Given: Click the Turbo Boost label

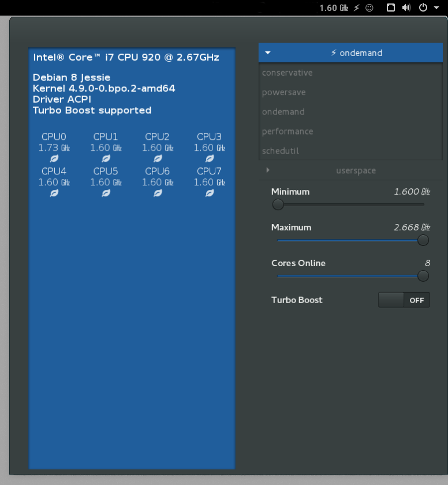Looking at the screenshot, I should tap(297, 300).
